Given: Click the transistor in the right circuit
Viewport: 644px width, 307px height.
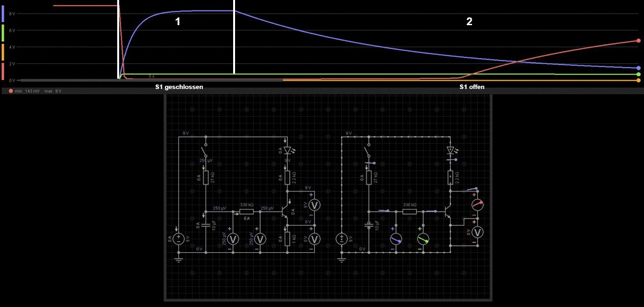Looking at the screenshot, I should pos(447,210).
